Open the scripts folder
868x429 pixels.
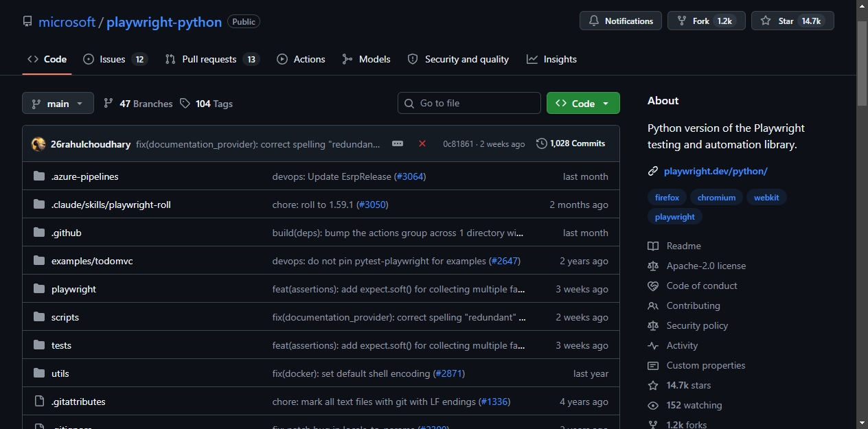(x=65, y=317)
